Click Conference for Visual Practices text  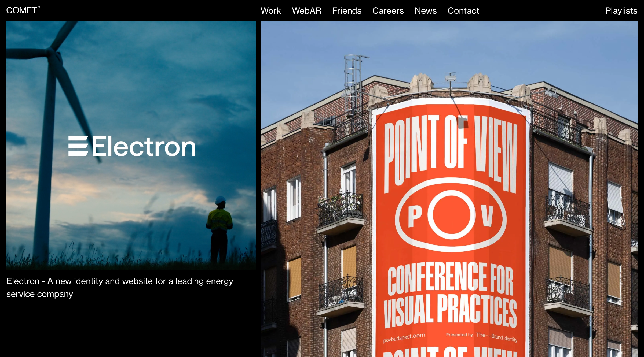[450, 295]
